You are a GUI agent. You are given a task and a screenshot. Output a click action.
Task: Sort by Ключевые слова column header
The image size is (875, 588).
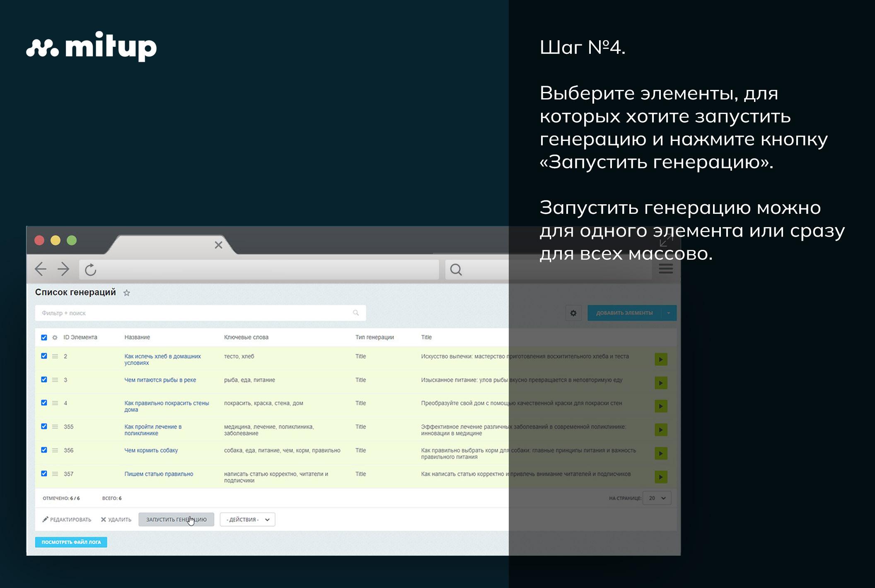tap(246, 337)
